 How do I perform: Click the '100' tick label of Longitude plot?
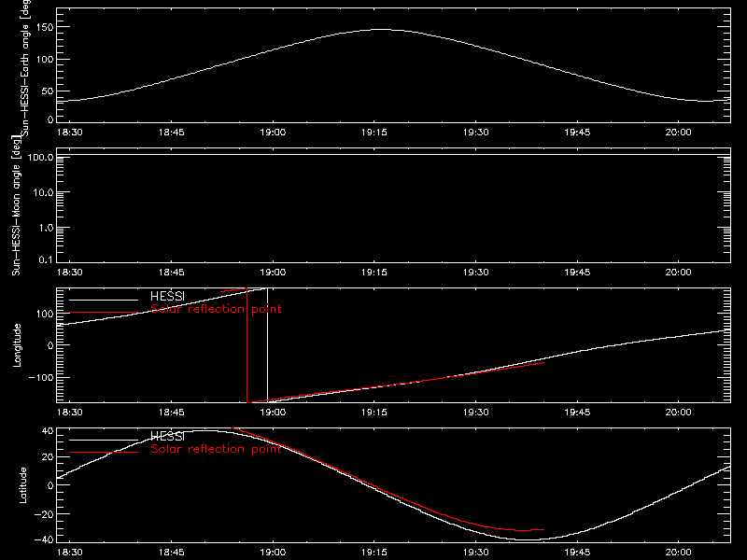pyautogui.click(x=46, y=314)
